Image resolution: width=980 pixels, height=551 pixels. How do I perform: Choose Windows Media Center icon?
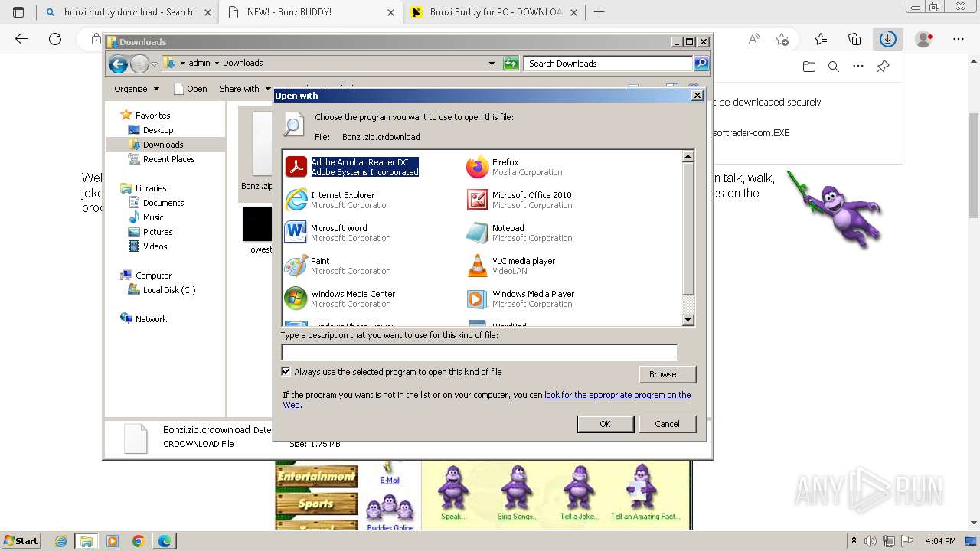(296, 298)
